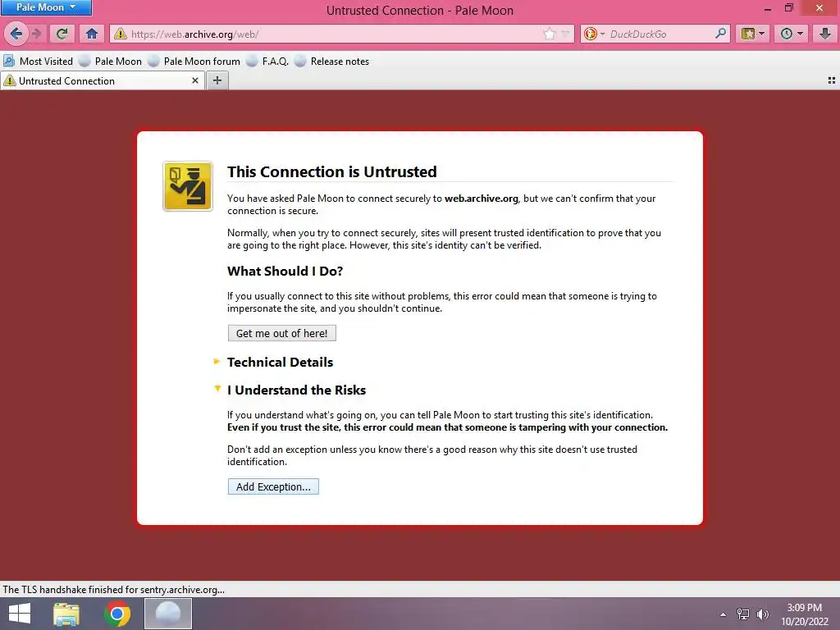The image size is (840, 630).
Task: Click the bold web.archive.org text in the message
Action: (x=481, y=199)
